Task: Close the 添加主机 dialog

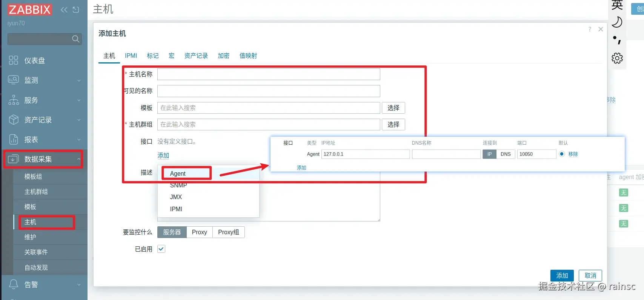Action: (601, 29)
